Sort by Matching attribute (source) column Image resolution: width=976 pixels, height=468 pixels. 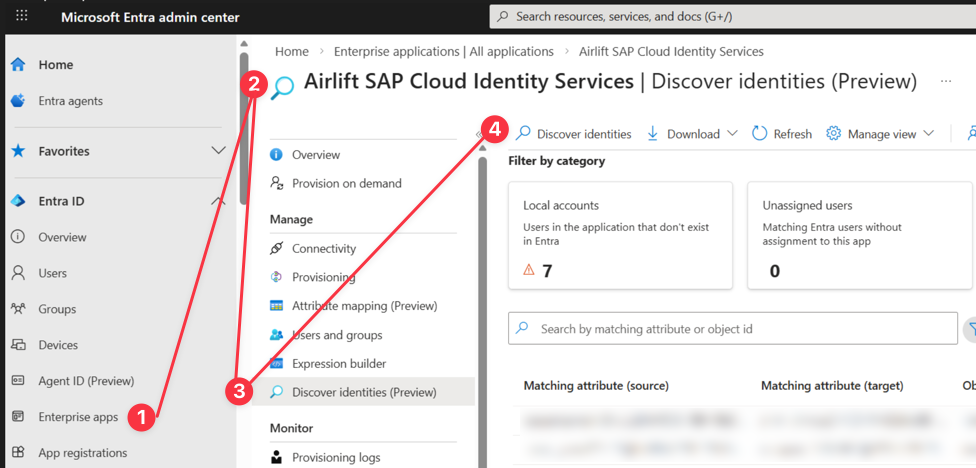pos(596,386)
